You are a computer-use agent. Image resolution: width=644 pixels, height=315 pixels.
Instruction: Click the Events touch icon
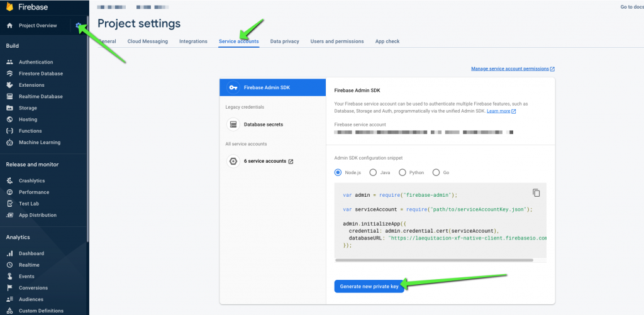coord(10,277)
